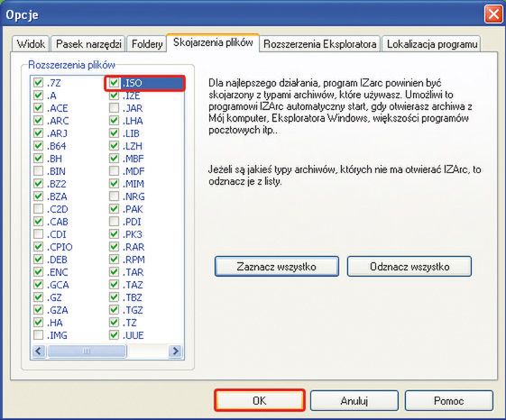
Task: Uncheck the .LHA extension checkbox
Action: 114,121
